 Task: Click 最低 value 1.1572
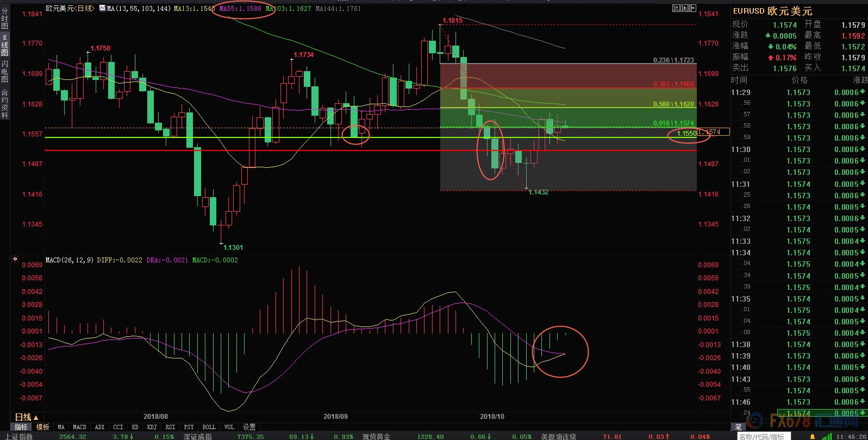(x=853, y=47)
